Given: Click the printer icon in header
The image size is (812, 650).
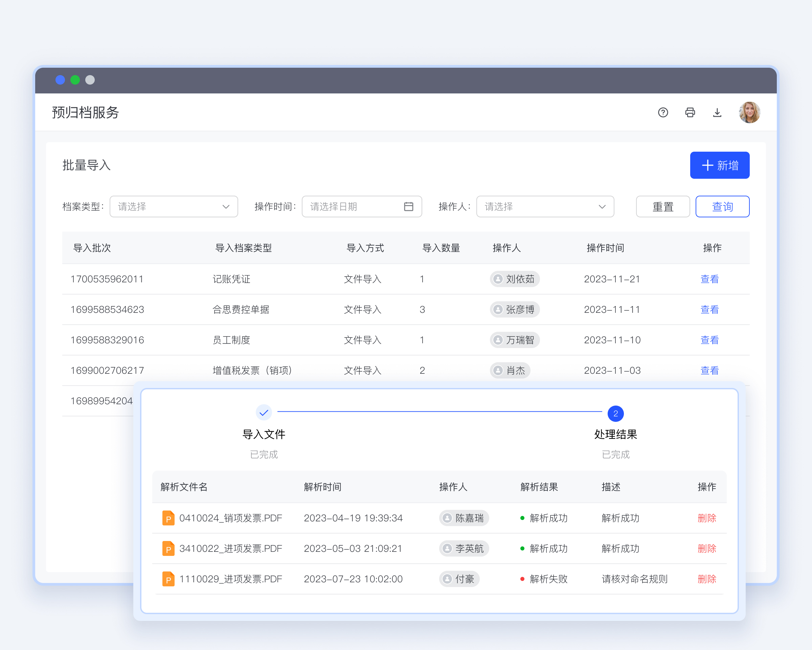Looking at the screenshot, I should [690, 112].
